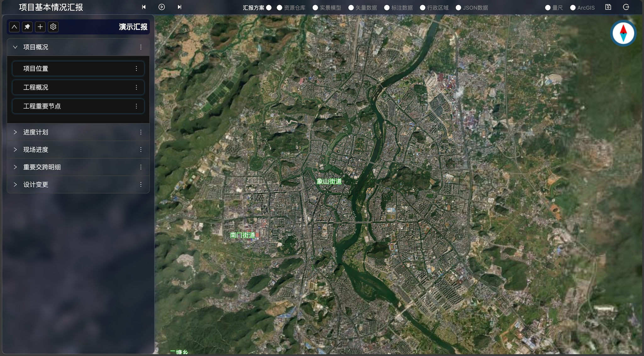Click the compass to reset north
This screenshot has width=644, height=356.
[x=623, y=33]
